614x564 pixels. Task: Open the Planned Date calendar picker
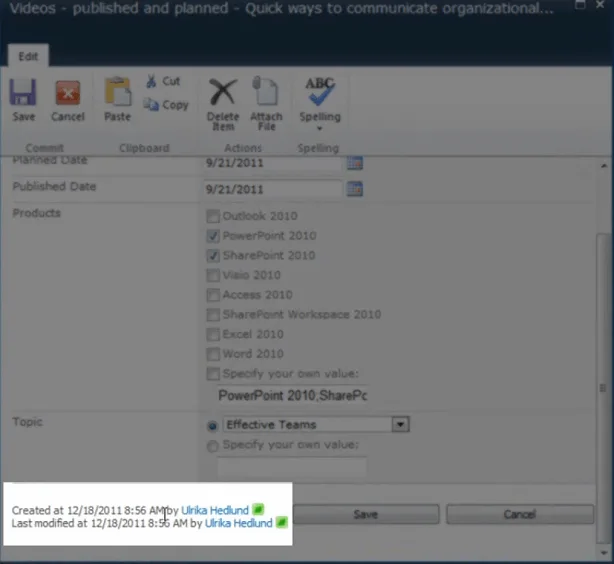(x=354, y=162)
